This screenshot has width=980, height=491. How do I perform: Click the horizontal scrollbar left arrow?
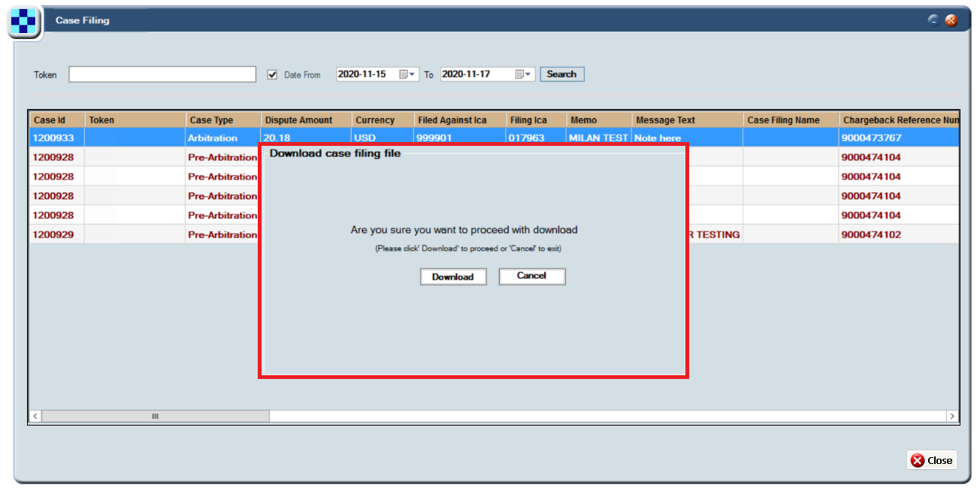click(35, 416)
